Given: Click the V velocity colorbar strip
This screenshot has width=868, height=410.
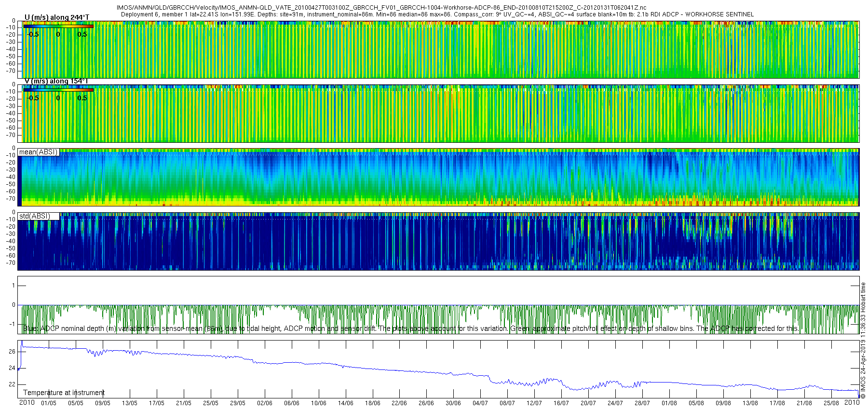Looking at the screenshot, I should click(x=58, y=90).
